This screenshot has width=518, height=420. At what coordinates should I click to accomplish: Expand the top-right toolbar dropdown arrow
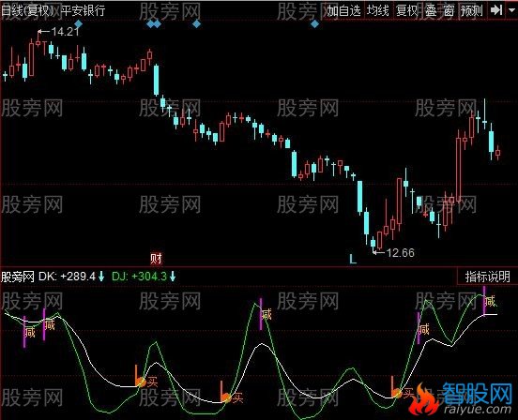pyautogui.click(x=512, y=10)
